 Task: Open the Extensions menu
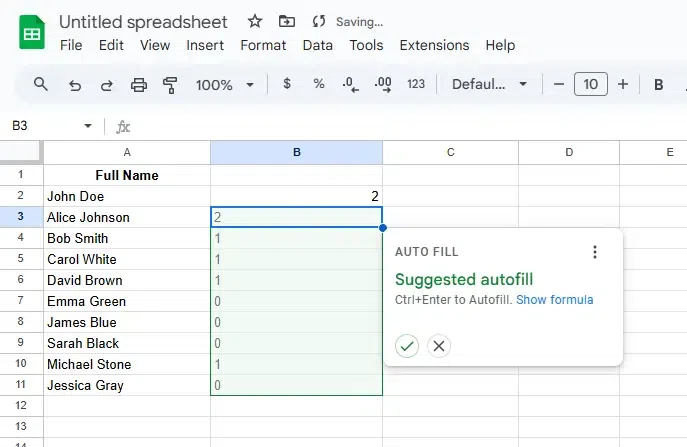tap(434, 45)
